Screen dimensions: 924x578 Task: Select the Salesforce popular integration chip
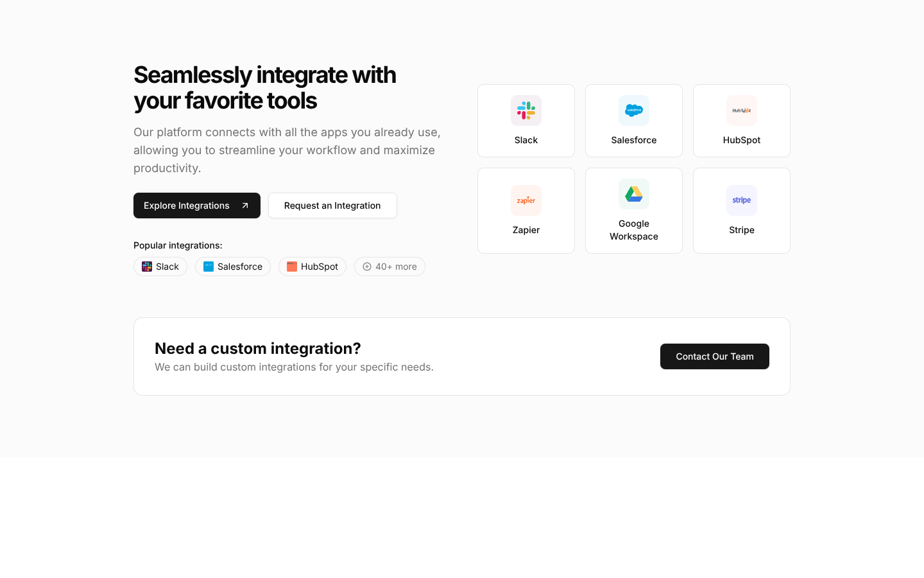tap(233, 267)
